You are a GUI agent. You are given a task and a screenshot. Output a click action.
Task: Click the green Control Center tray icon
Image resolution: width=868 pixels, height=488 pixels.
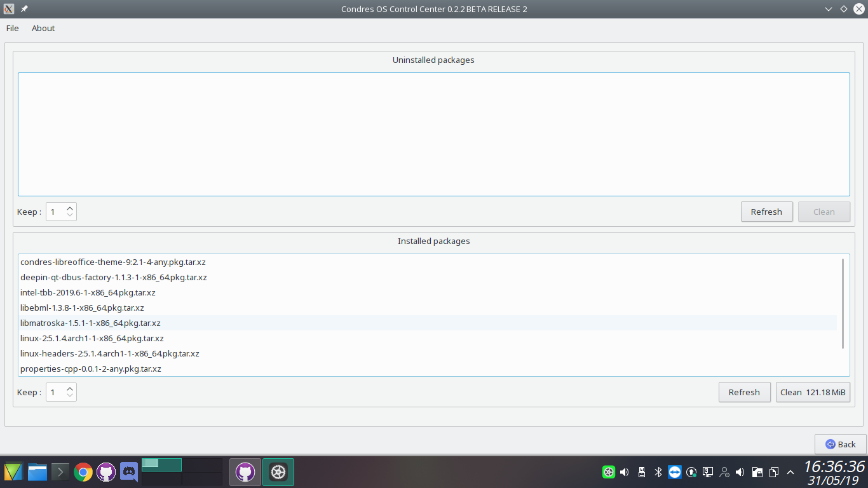tap(608, 472)
